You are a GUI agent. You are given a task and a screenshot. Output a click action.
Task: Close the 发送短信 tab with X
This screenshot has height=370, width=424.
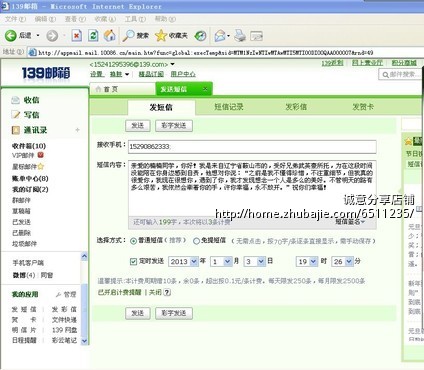click(x=205, y=89)
